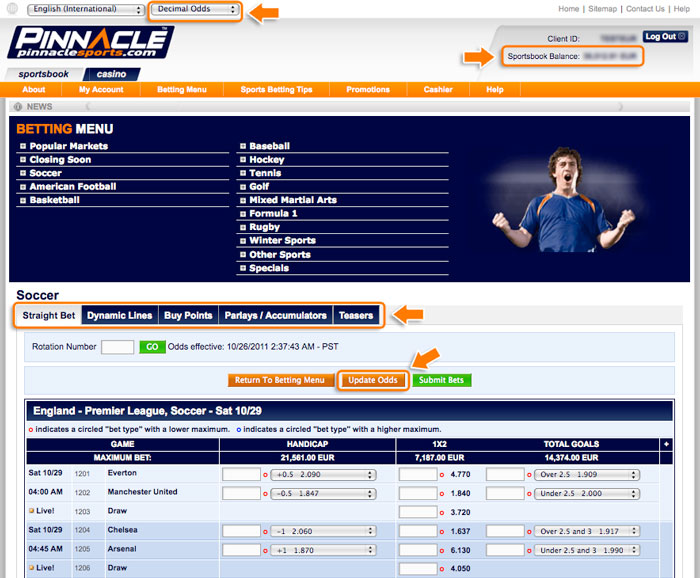Select the casino tab
700x578 pixels.
tap(112, 74)
